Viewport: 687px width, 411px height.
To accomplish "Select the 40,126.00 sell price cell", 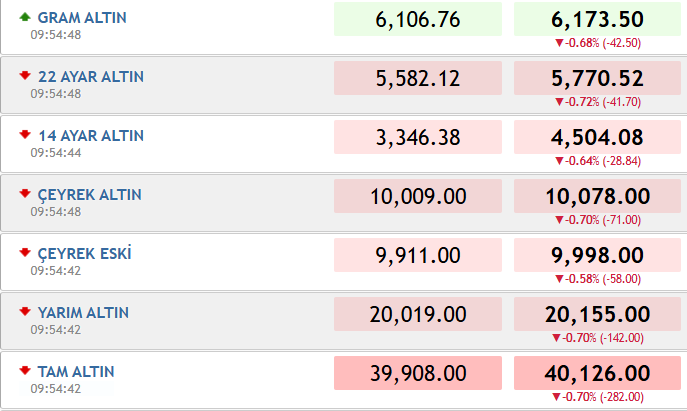I will (x=597, y=373).
